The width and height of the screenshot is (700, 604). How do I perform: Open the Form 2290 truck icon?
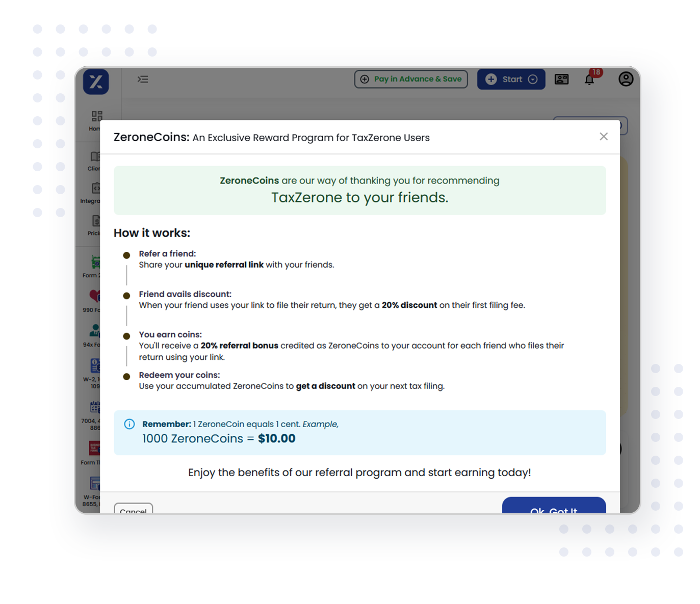click(94, 265)
